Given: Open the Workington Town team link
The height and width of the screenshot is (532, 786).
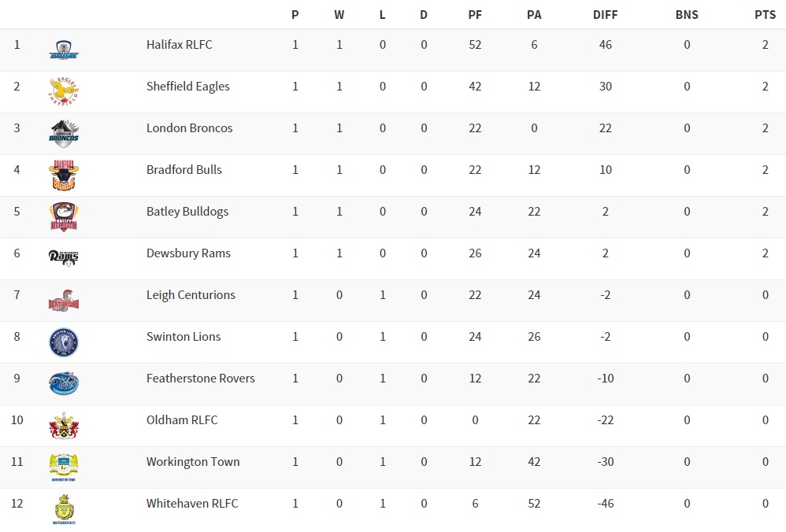Looking at the screenshot, I should click(x=193, y=462).
